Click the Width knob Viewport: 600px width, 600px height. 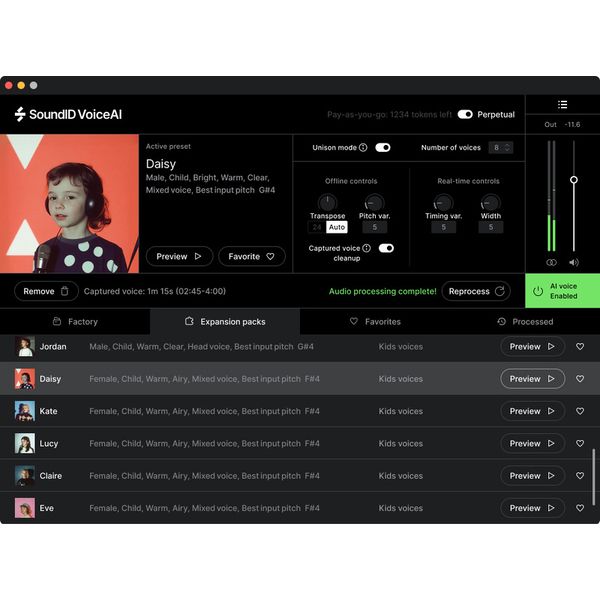coord(491,202)
